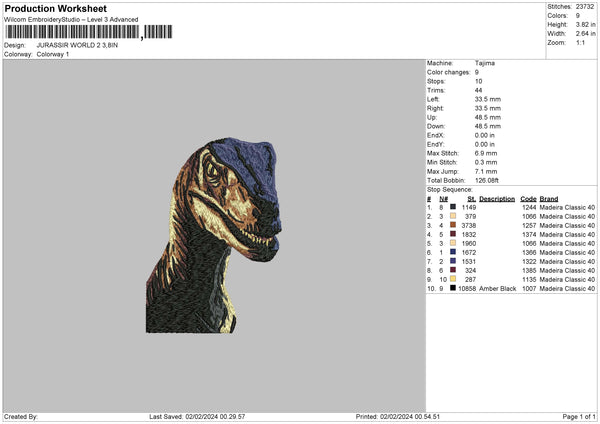The height and width of the screenshot is (424, 600).
Task: Select the purple-blue swatch for code 1322
Action: pos(453,261)
